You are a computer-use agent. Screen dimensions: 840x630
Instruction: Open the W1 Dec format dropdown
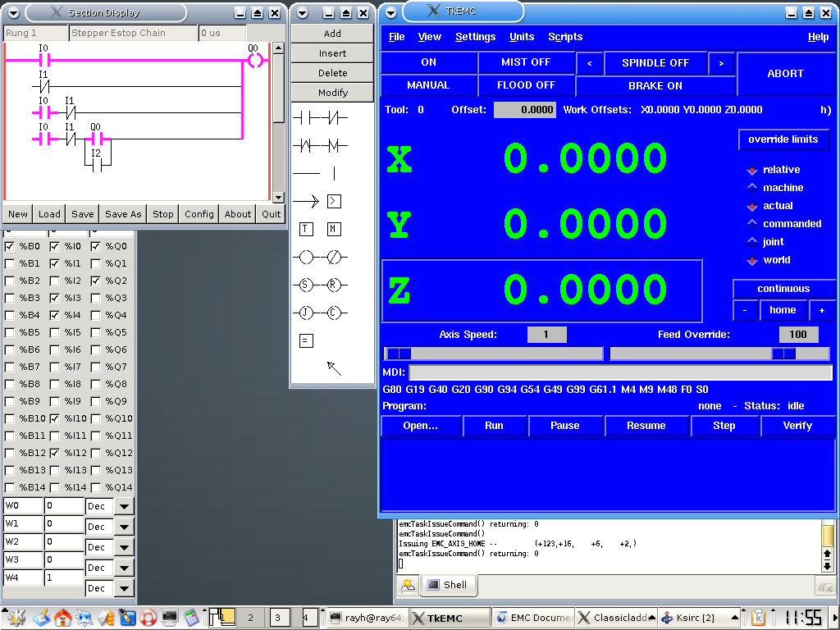pyautogui.click(x=124, y=527)
